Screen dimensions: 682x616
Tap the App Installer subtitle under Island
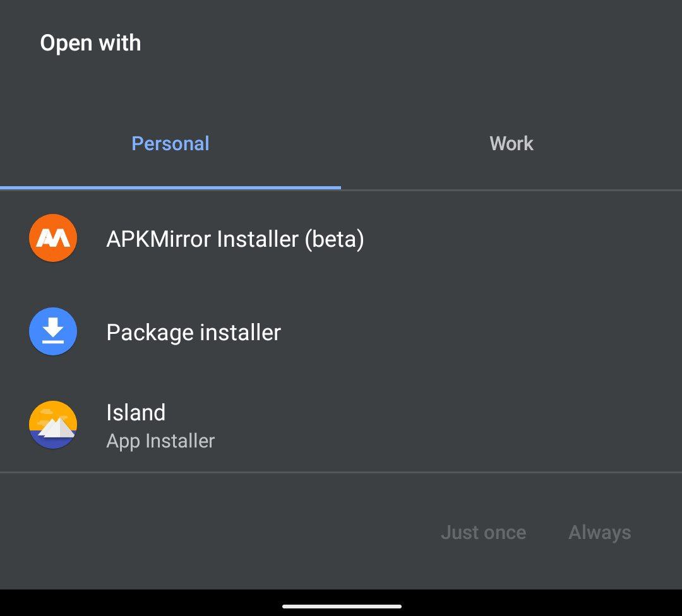click(x=160, y=441)
